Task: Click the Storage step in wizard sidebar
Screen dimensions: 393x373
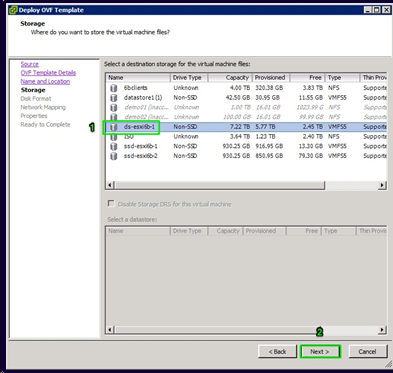Action: (33, 90)
